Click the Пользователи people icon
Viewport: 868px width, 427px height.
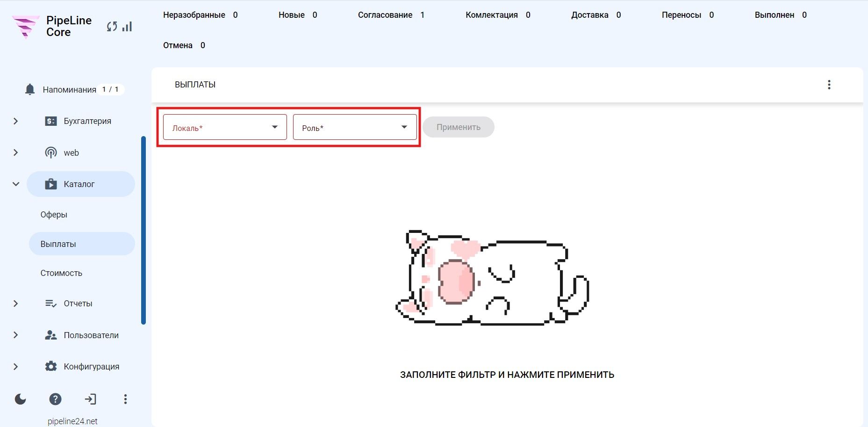(51, 335)
